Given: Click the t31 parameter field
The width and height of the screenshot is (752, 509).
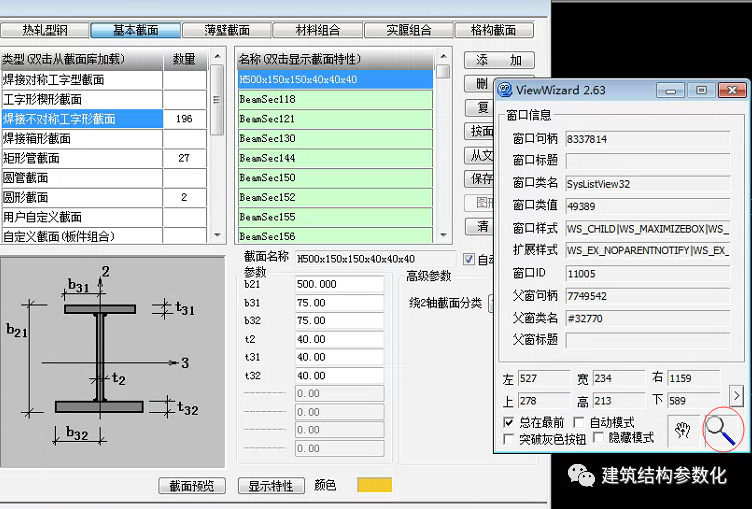Looking at the screenshot, I should (340, 357).
